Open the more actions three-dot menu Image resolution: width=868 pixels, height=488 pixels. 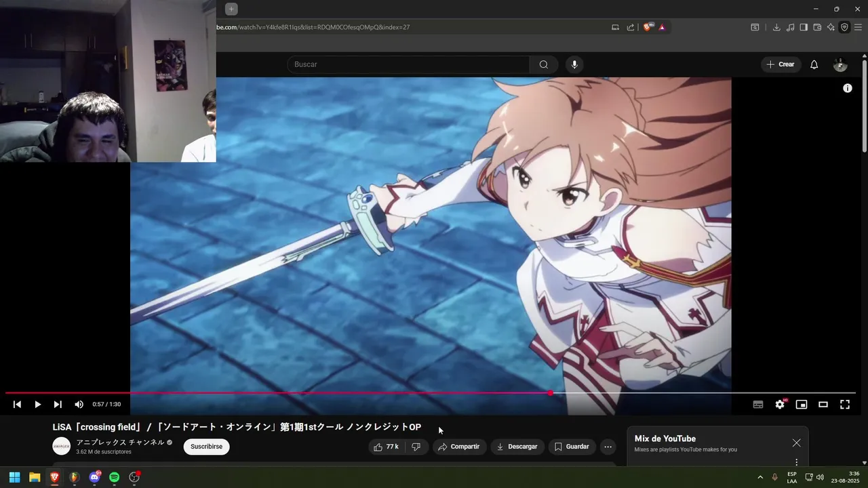tap(608, 447)
